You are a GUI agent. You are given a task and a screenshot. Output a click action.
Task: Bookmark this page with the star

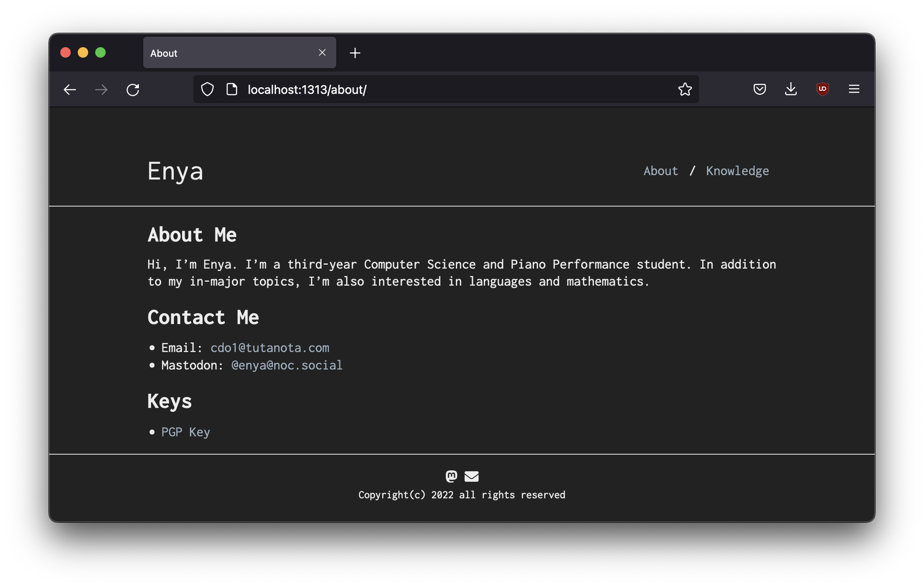[685, 90]
